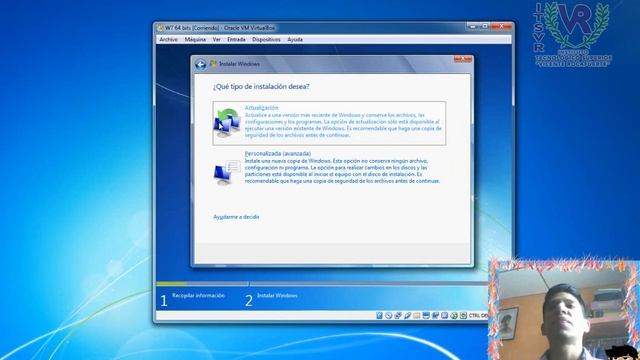Click the hard disk activity status icon

click(x=379, y=316)
